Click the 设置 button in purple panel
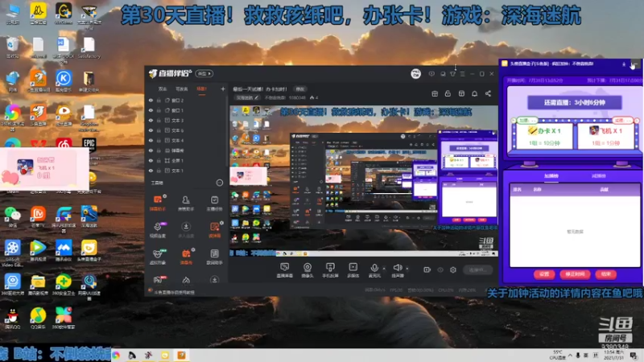 pyautogui.click(x=544, y=274)
